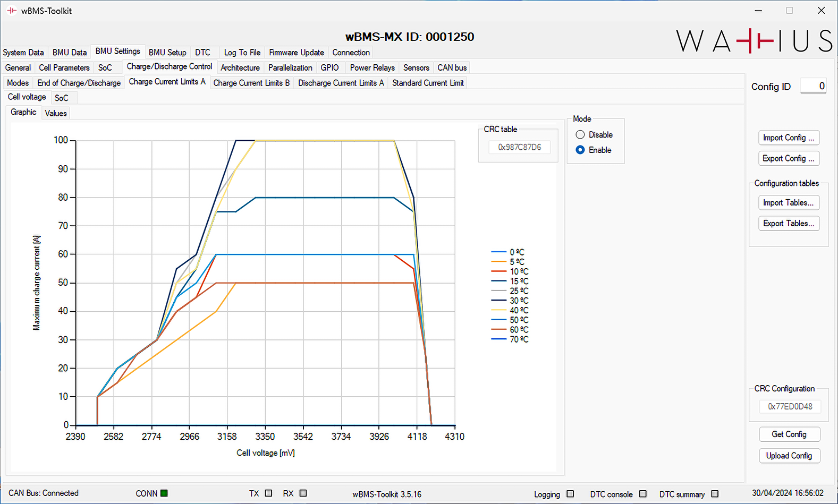Enable the DTC console checkbox
838x504 pixels.
(x=643, y=494)
